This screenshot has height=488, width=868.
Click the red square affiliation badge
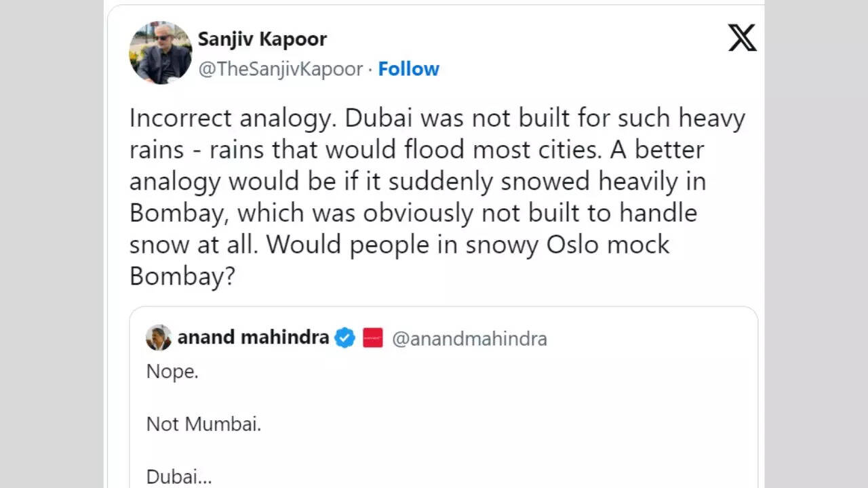(x=373, y=338)
